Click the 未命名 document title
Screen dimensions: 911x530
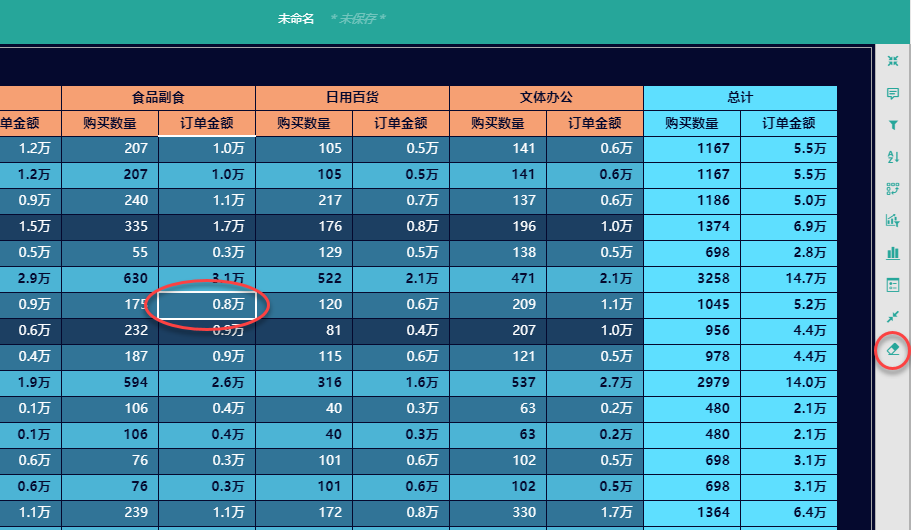296,19
